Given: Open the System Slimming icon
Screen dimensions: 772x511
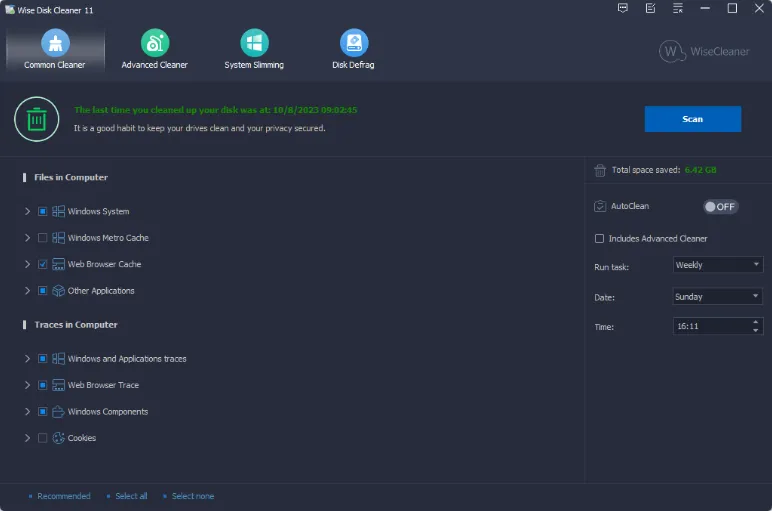Looking at the screenshot, I should pyautogui.click(x=254, y=43).
